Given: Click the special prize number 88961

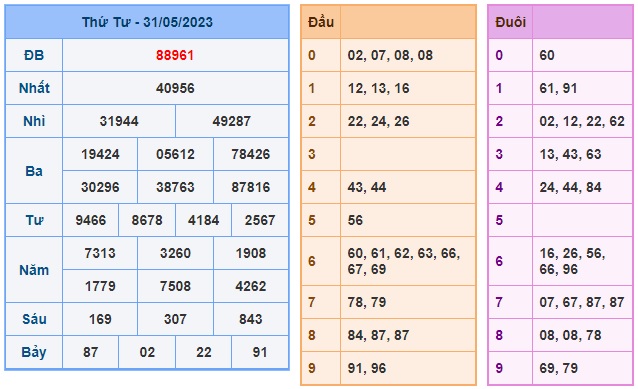Looking at the screenshot, I should coord(175,55).
